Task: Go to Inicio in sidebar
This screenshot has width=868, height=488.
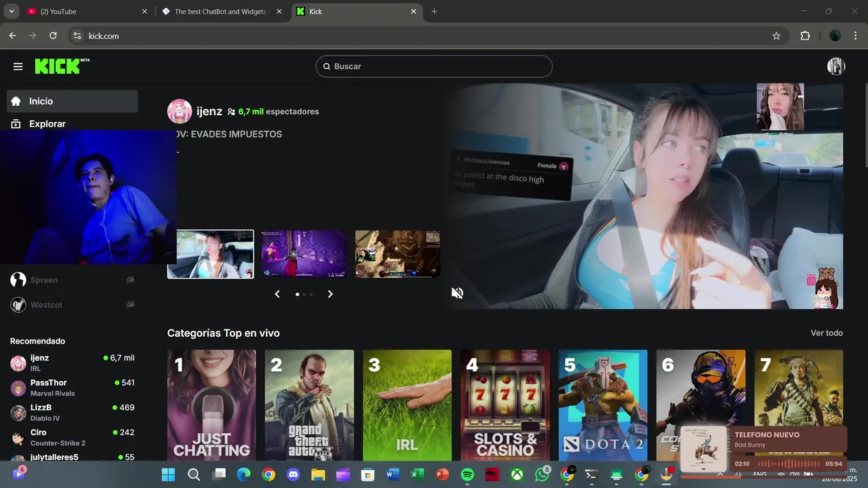Action: point(73,101)
